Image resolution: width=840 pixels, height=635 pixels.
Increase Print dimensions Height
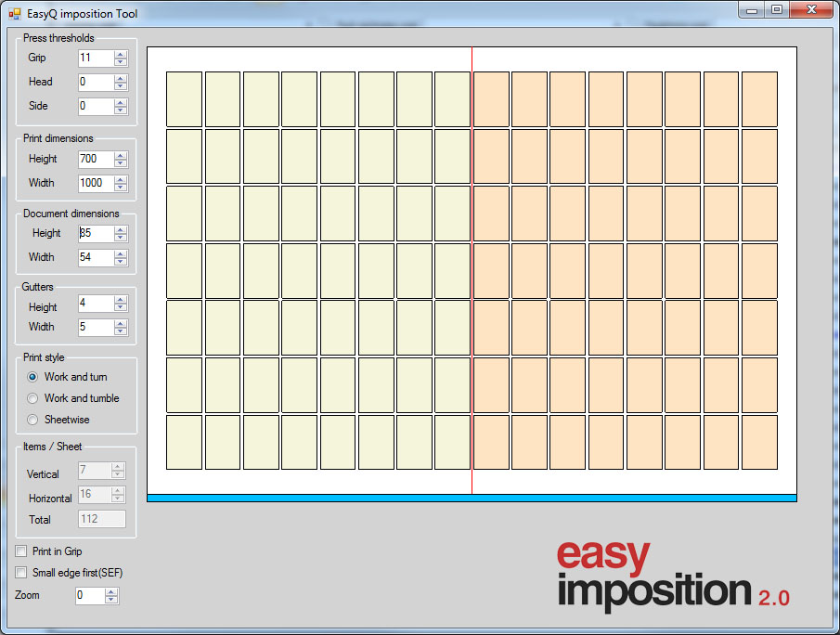pos(121,155)
